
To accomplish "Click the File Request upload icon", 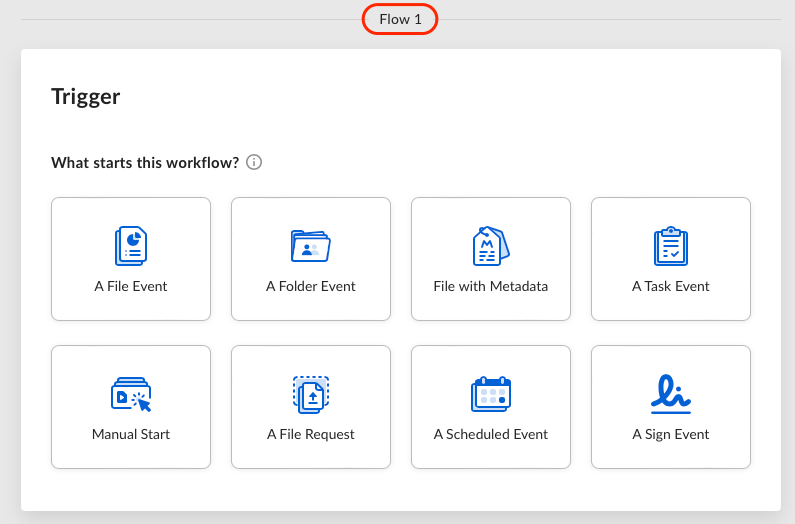I will (311, 394).
